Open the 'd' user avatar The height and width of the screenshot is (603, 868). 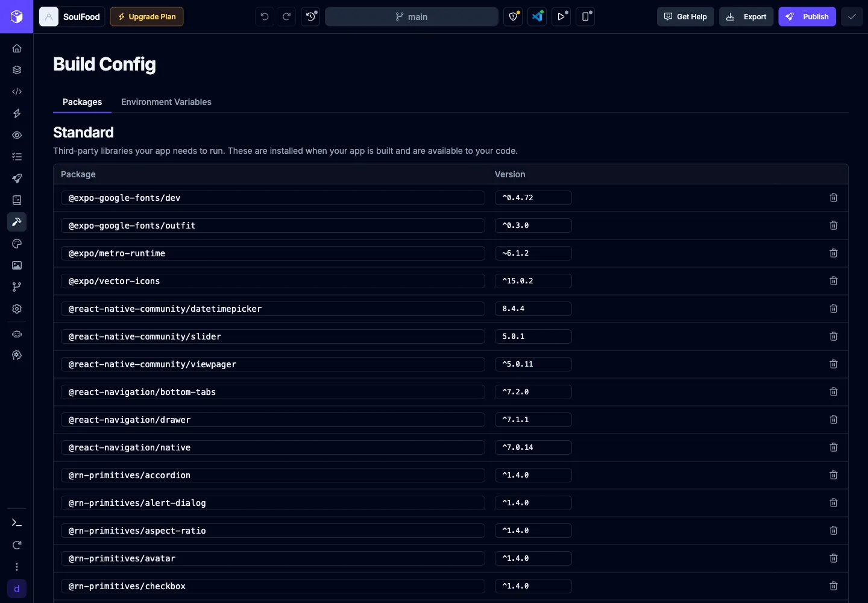(x=17, y=589)
